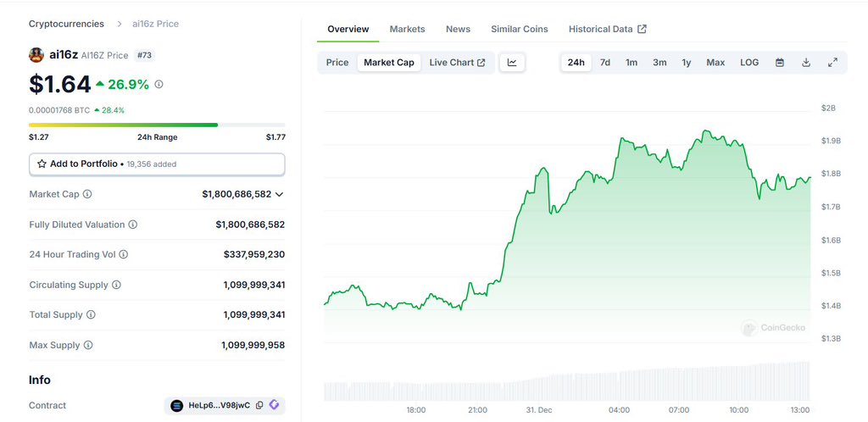Open Fully Diluted Valuation info icon
868x422 pixels.
[133, 225]
